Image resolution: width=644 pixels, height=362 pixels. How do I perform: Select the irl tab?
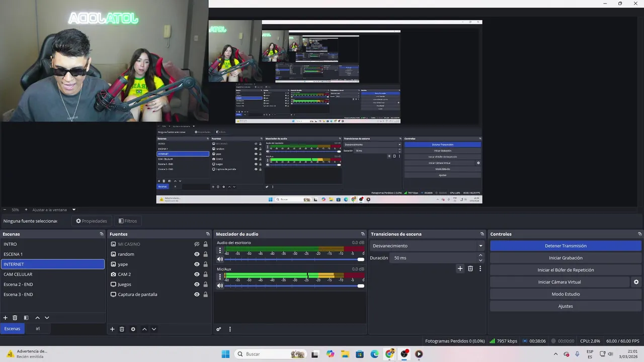(x=37, y=328)
